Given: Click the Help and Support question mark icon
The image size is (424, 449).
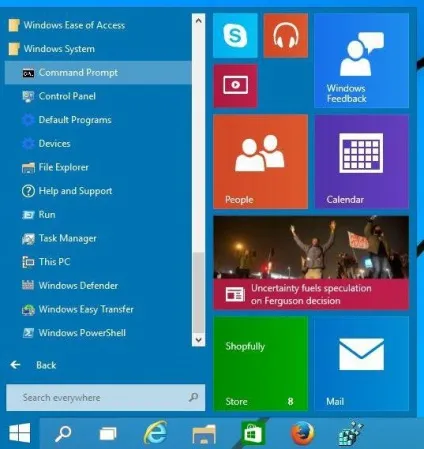Looking at the screenshot, I should pos(28,191).
